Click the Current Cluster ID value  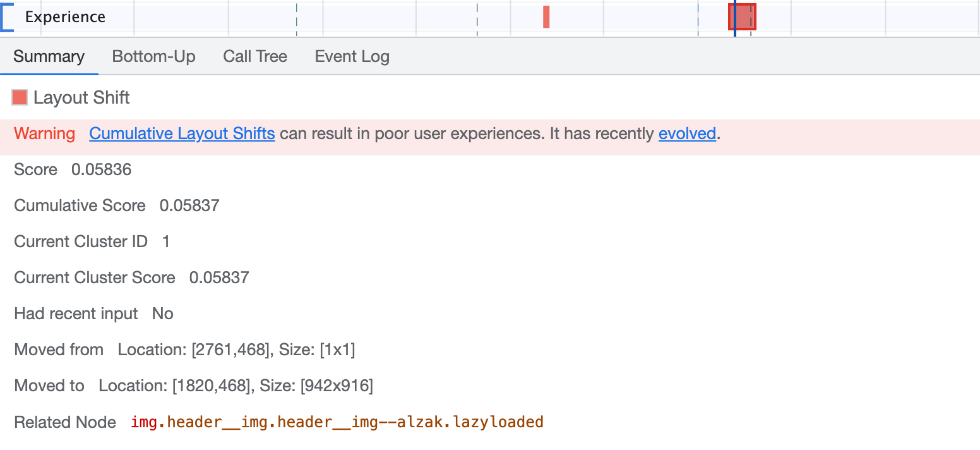pyautogui.click(x=166, y=242)
